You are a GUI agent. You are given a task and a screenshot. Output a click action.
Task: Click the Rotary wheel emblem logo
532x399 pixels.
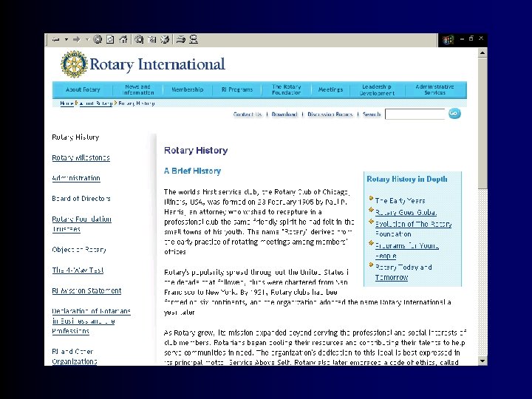74,64
